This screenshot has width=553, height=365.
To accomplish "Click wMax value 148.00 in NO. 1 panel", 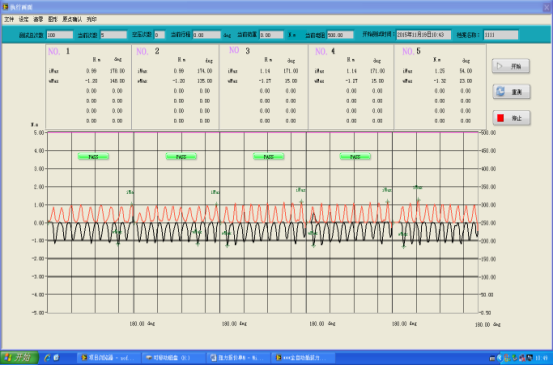I will pyautogui.click(x=117, y=81).
